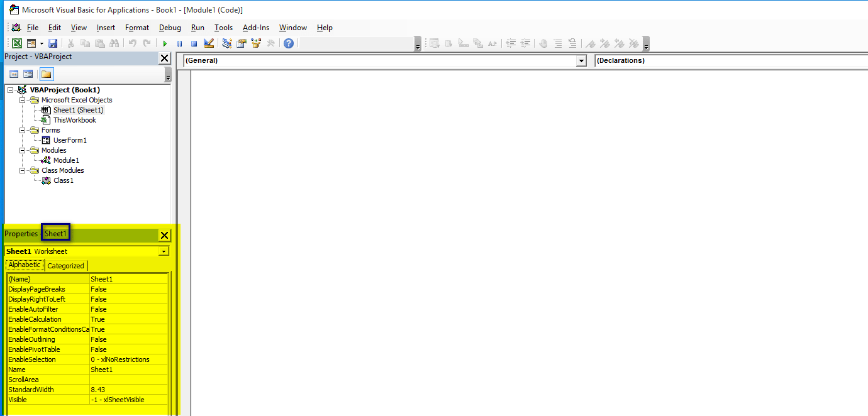The image size is (868, 416).
Task: Open the Debug menu
Action: [x=170, y=28]
